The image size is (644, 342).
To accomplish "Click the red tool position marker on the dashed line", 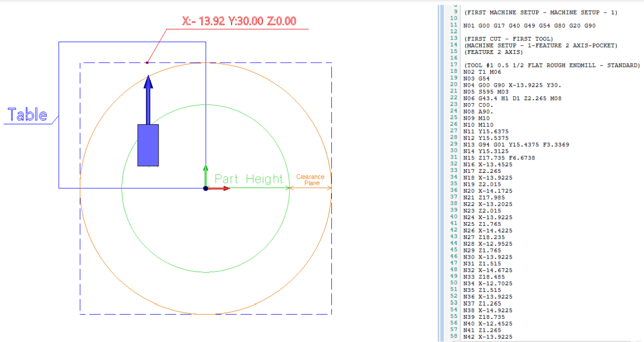I will (x=147, y=62).
